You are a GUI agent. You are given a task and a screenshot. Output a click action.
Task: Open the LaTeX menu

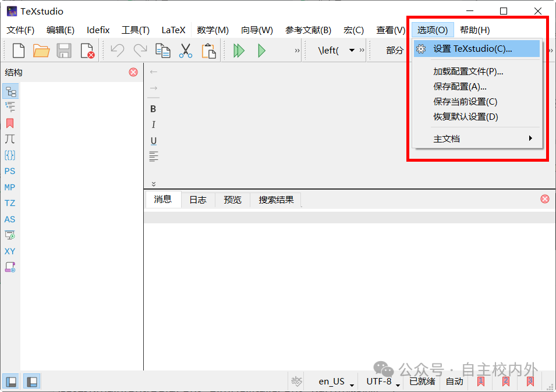tap(173, 30)
